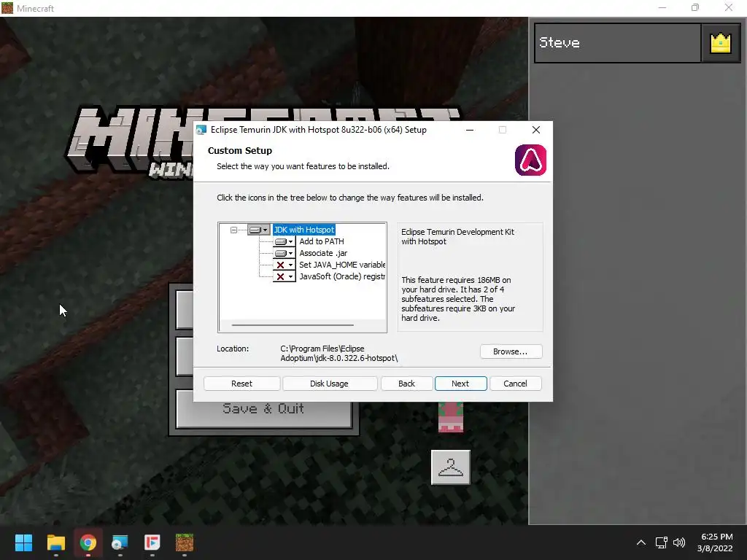Switch to Minecraft from the taskbar
This screenshot has height=560, width=747.
(185, 542)
